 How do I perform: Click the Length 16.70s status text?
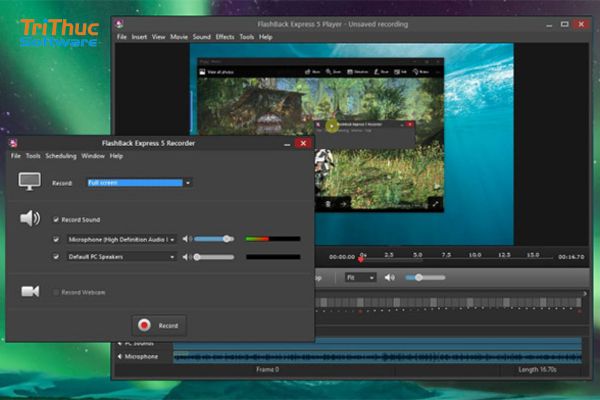537,369
